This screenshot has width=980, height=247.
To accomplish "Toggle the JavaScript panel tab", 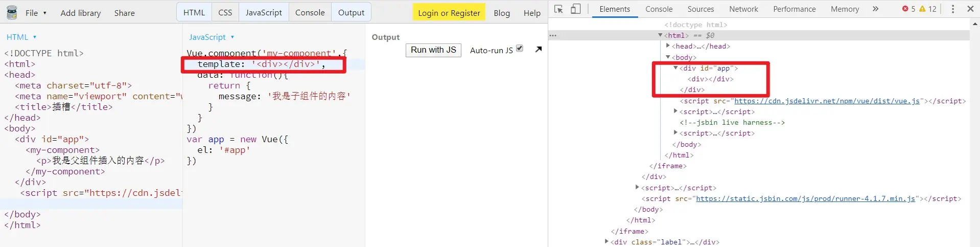I will 264,12.
